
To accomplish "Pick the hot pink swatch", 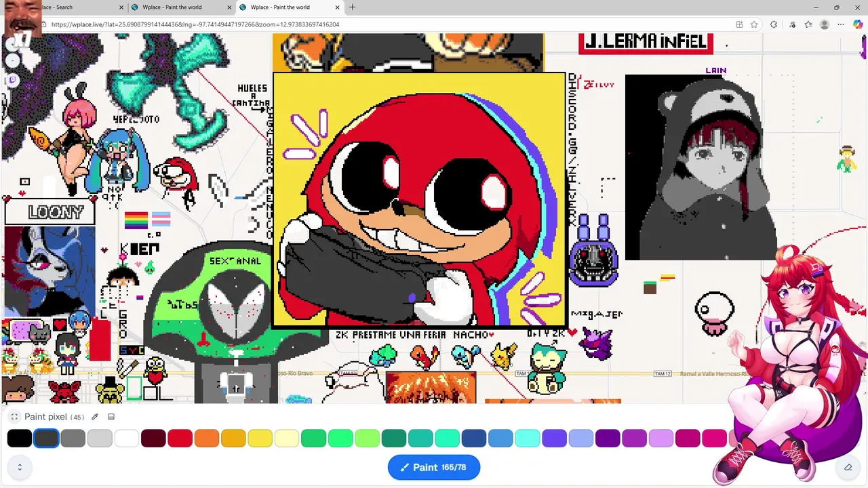I will point(715,439).
